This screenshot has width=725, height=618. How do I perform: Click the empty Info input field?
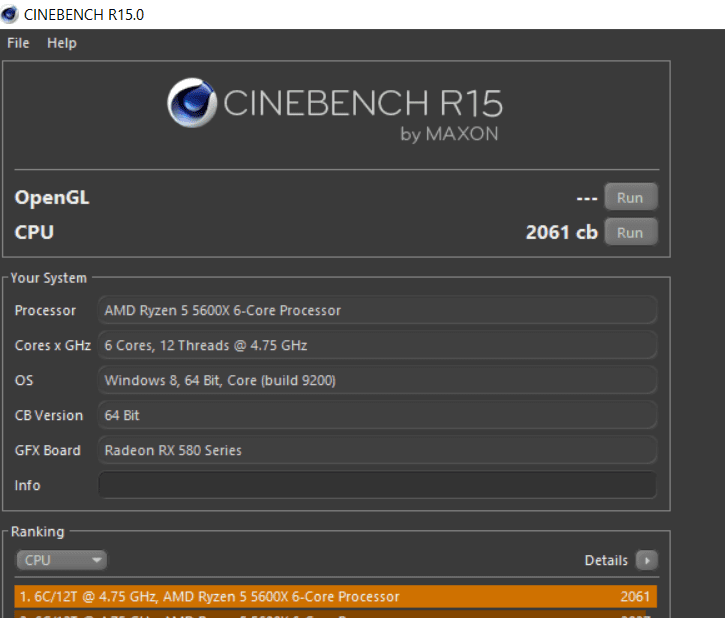[x=377, y=485]
